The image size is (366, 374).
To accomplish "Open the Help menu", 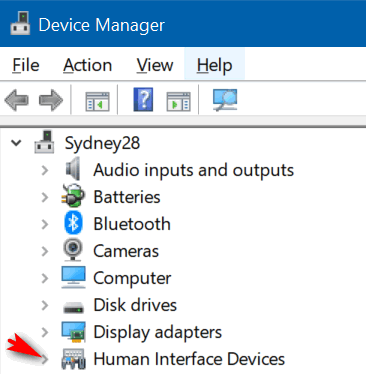I will pyautogui.click(x=214, y=65).
